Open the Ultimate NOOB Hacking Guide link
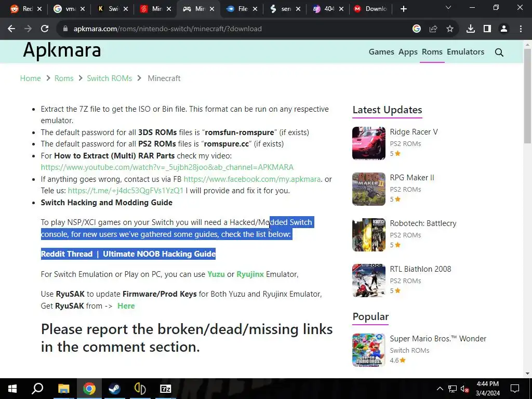This screenshot has width=532, height=399. [159, 254]
